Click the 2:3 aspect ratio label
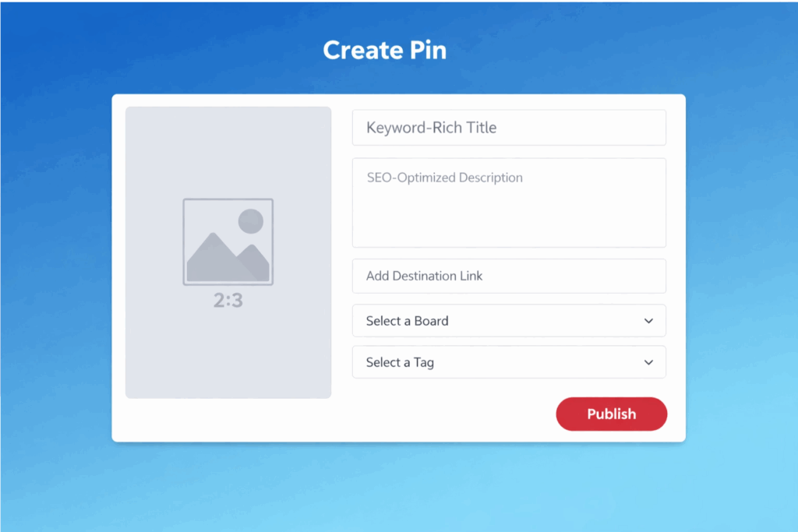This screenshot has width=798, height=532. [228, 299]
